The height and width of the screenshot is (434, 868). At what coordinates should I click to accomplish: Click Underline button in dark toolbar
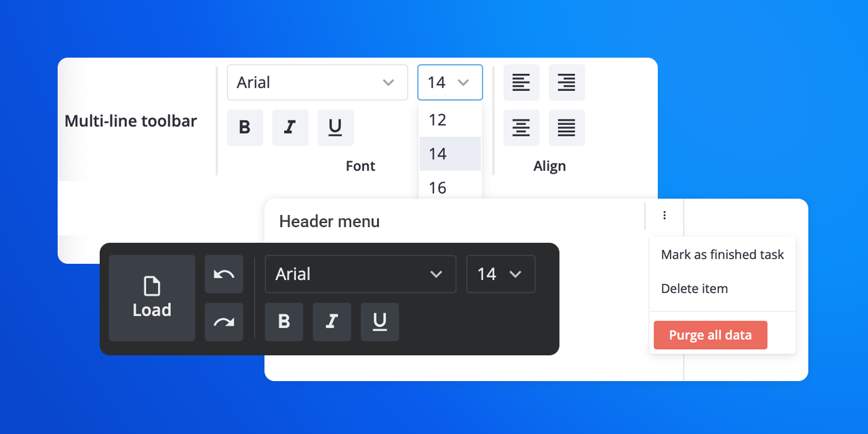(x=380, y=322)
